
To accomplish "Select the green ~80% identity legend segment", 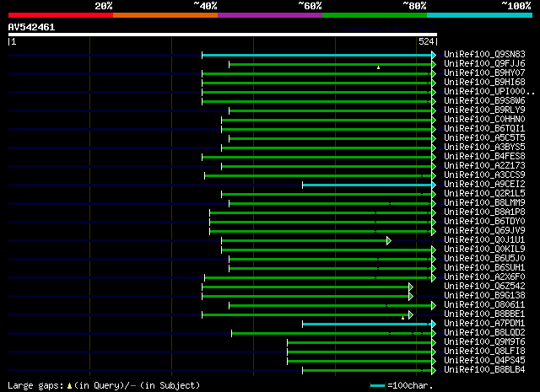I will pyautogui.click(x=375, y=15).
